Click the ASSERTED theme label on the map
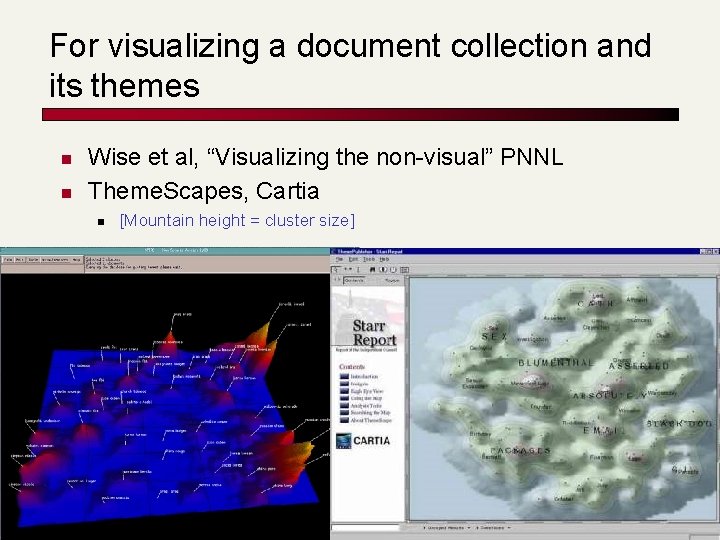Image resolution: width=720 pixels, height=540 pixels. pos(639,366)
